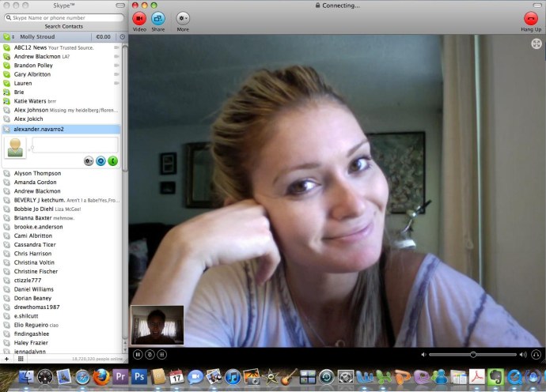The image size is (546, 392).
Task: Click the Skype Name or phone number search field
Action: [x=64, y=17]
